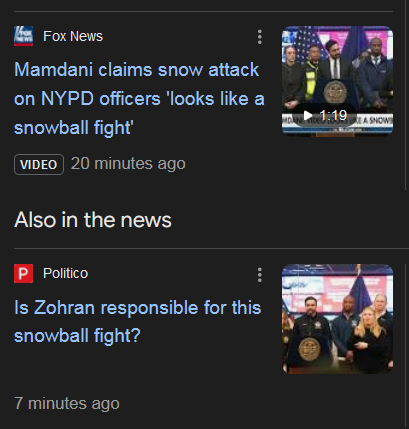Click the 1:19 video duration label
The width and height of the screenshot is (409, 429).
tap(333, 115)
